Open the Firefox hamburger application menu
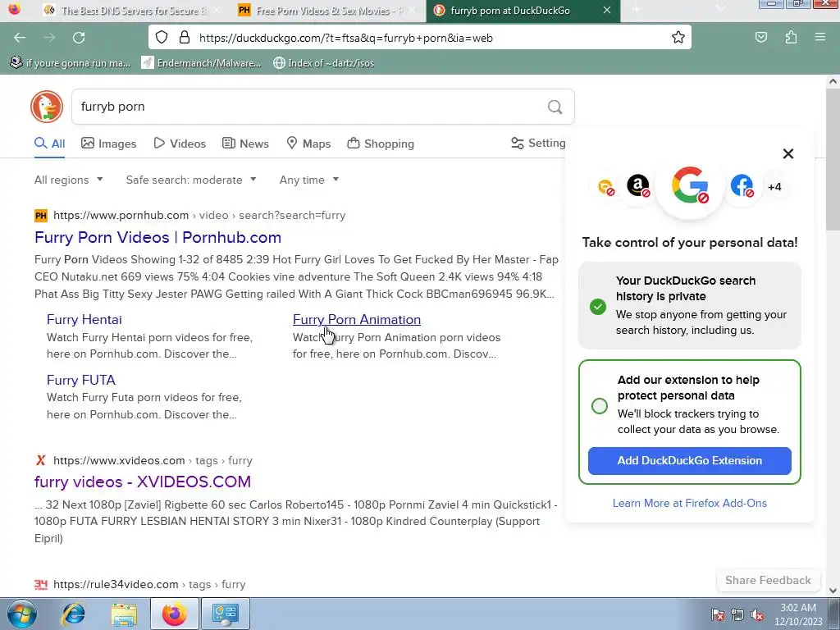 coord(820,38)
